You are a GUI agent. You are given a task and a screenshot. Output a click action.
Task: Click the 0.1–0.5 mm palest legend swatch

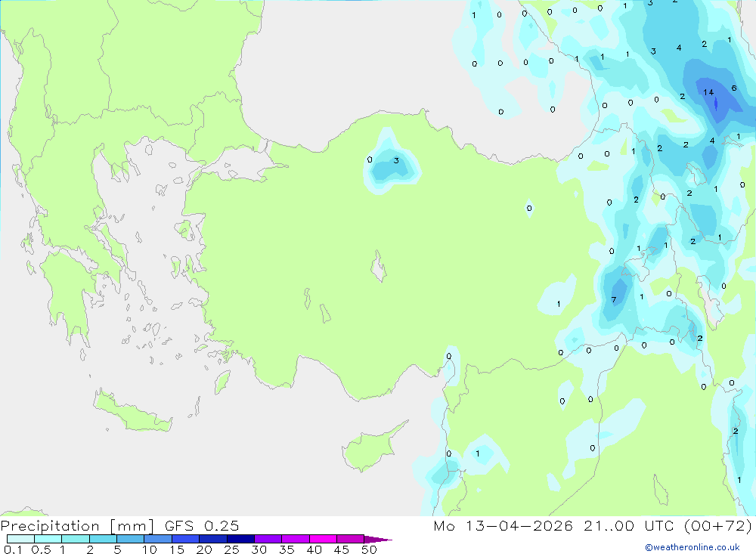[x=20, y=539]
